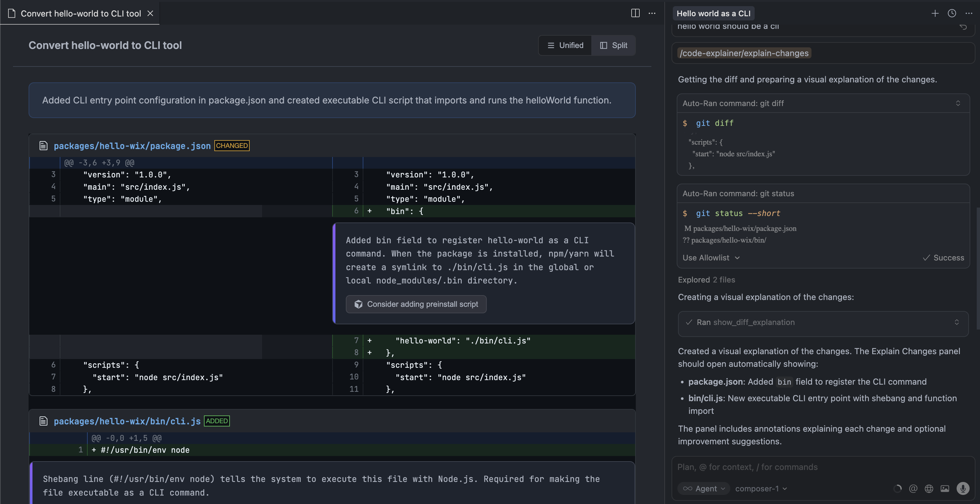This screenshot has height=504, width=980.
Task: Click the Consider adding preinstall script button
Action: [x=416, y=304]
